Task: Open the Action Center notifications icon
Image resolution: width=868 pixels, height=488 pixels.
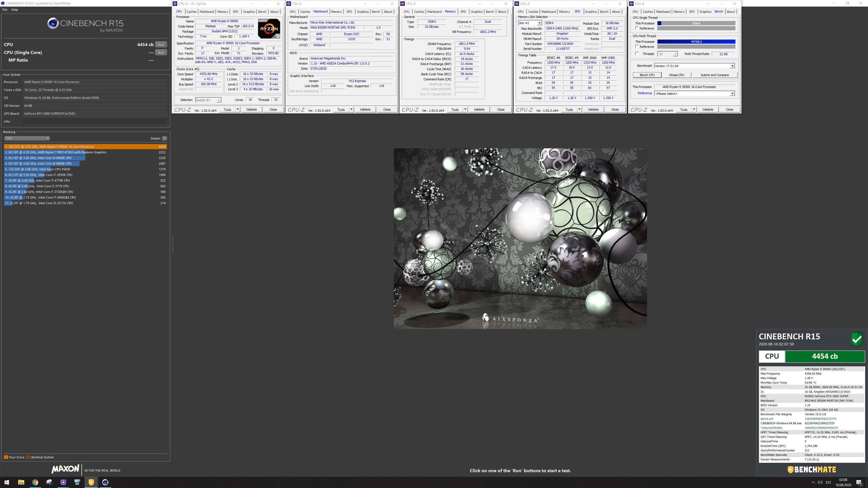Action: (859, 482)
